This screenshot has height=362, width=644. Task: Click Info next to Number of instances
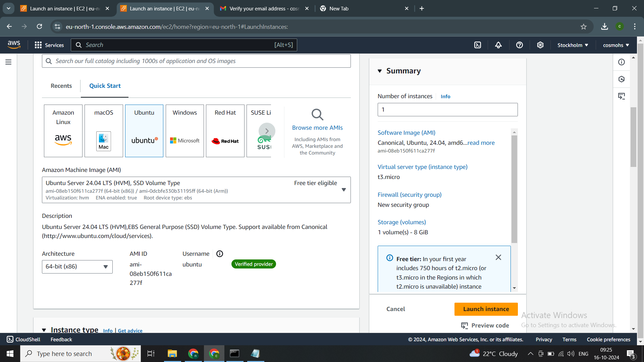445,97
